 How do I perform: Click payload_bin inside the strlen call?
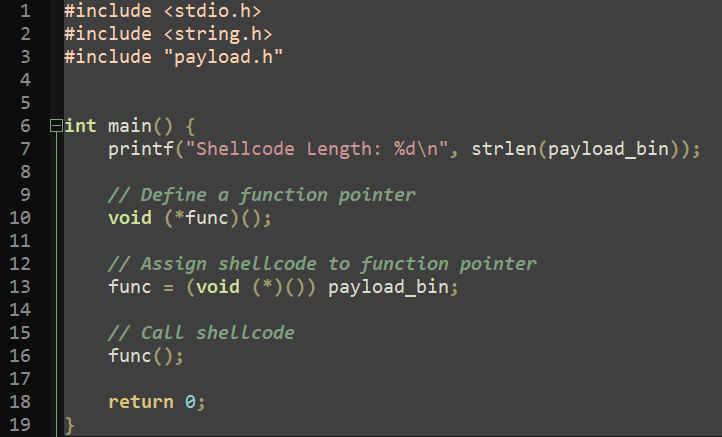coord(608,149)
